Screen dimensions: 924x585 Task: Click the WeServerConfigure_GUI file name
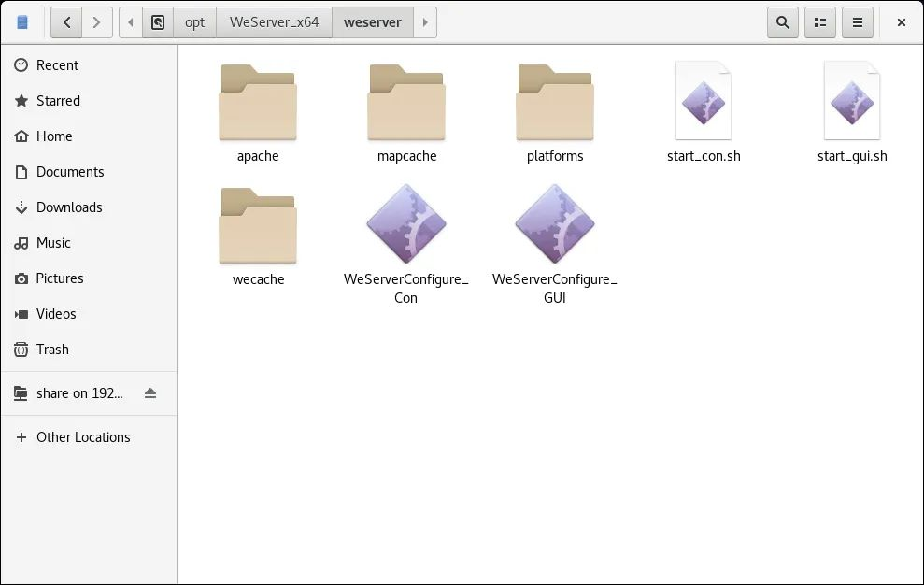coord(555,289)
